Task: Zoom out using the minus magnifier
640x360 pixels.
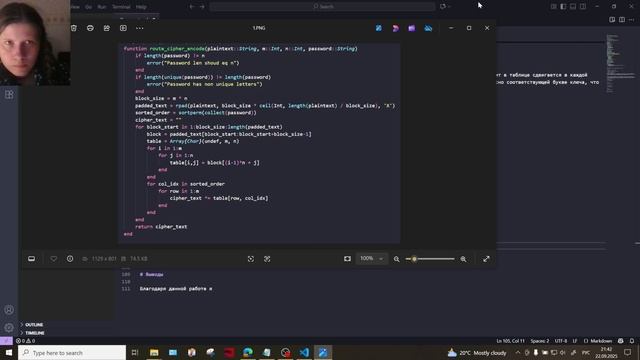Action: click(x=396, y=259)
